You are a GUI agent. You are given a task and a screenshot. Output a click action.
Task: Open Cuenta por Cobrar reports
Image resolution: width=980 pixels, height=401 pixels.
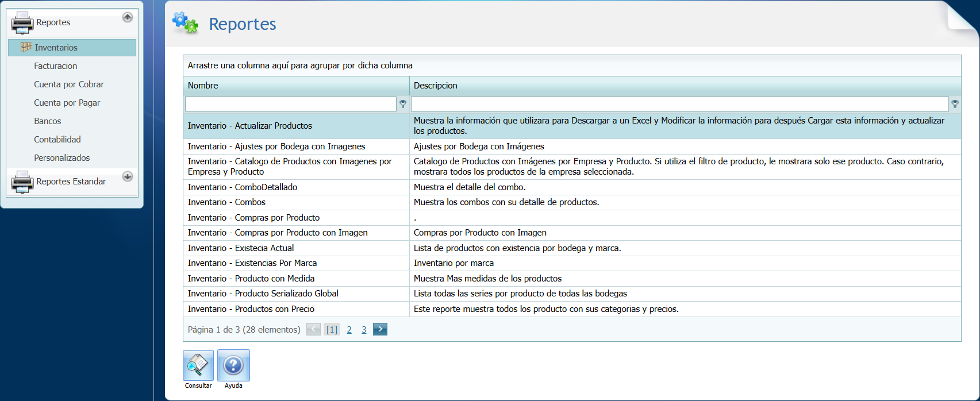coord(69,84)
